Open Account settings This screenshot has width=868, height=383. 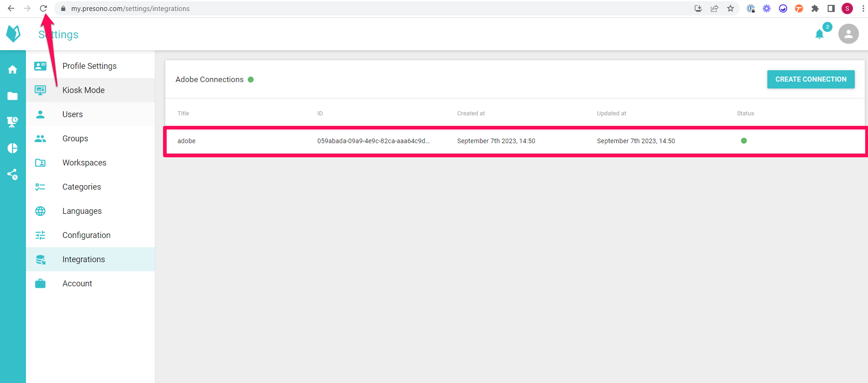(90, 284)
